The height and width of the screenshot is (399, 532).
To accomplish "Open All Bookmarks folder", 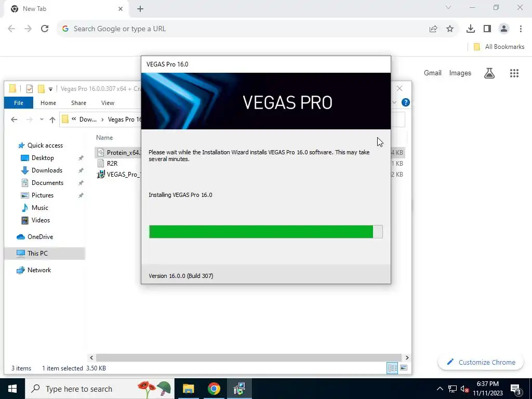I will 499,47.
